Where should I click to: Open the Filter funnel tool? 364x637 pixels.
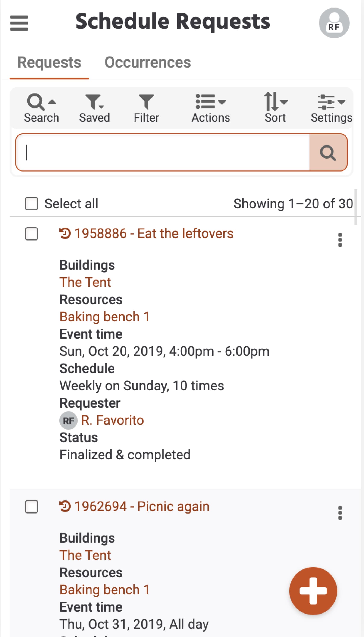click(x=146, y=108)
